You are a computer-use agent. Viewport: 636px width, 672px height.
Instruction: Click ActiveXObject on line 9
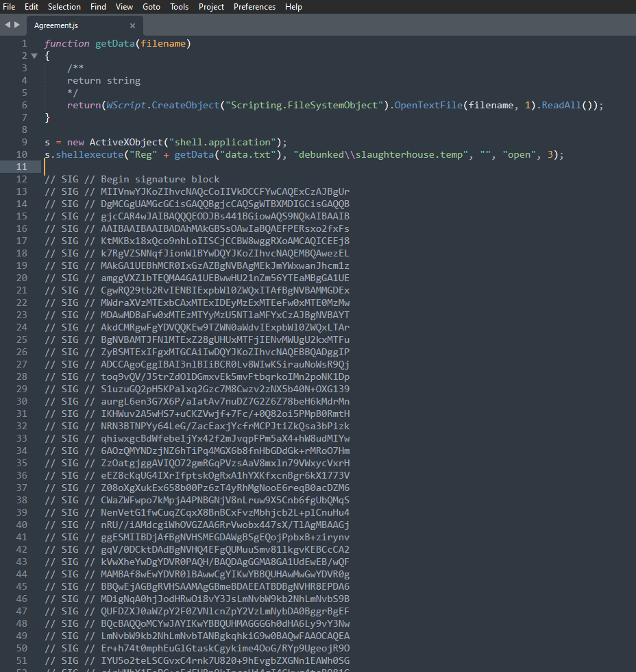click(x=126, y=142)
